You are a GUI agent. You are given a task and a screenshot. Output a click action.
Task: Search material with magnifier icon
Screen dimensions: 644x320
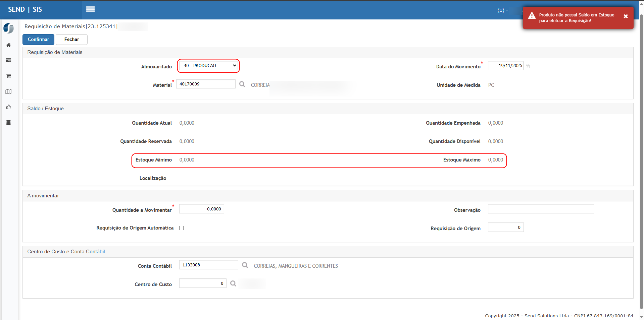click(x=242, y=84)
